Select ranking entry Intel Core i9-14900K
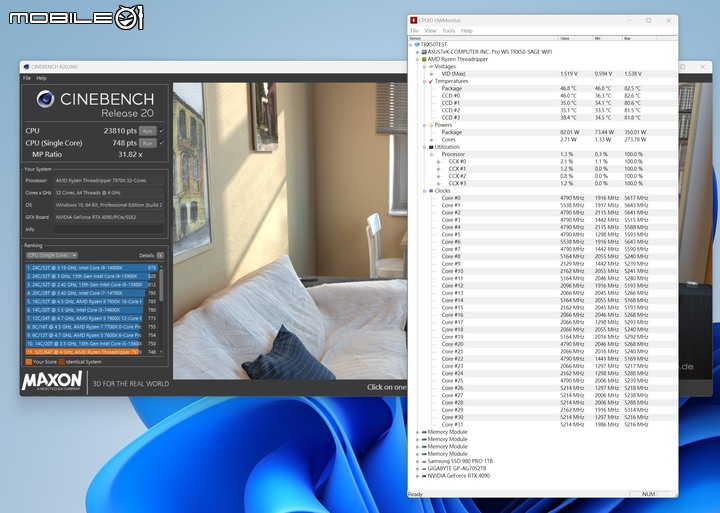The image size is (720, 513). click(91, 268)
